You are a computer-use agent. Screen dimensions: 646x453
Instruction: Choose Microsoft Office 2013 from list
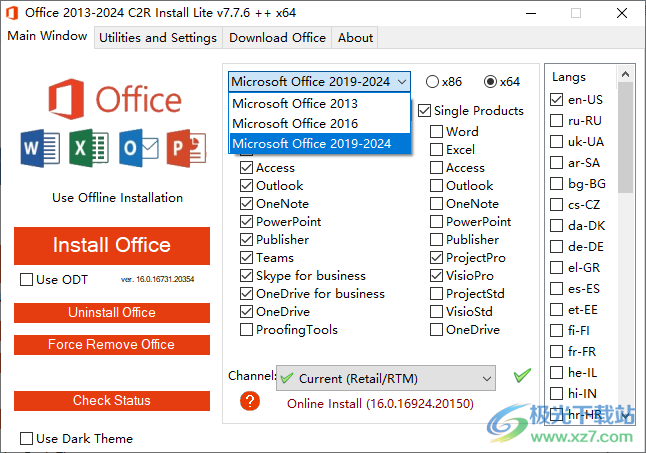point(320,103)
